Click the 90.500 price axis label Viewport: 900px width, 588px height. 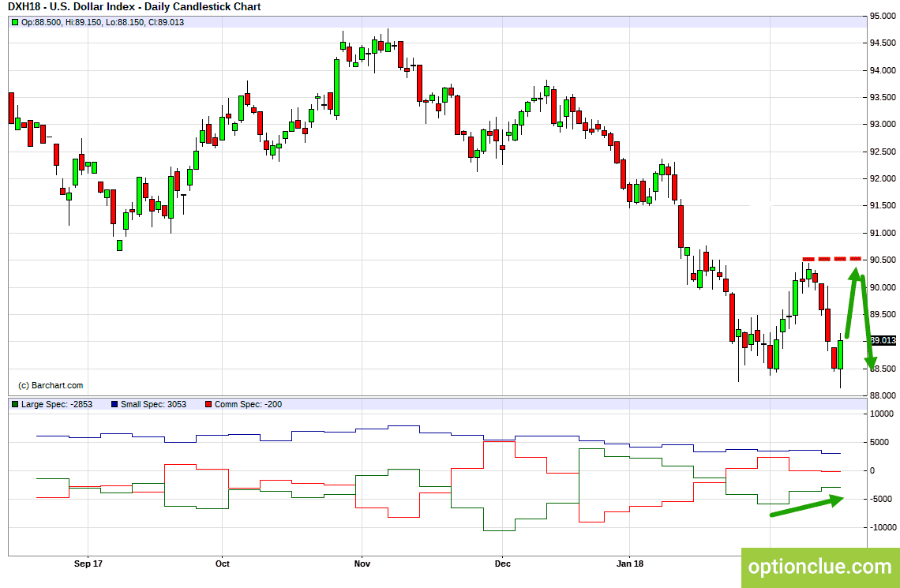(x=883, y=260)
